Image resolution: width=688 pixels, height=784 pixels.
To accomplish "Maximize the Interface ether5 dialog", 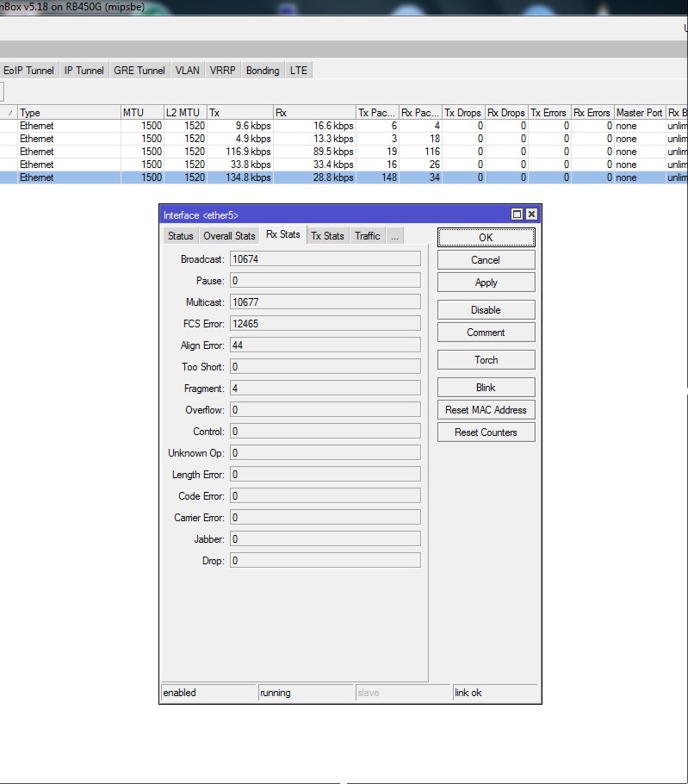I will pyautogui.click(x=518, y=215).
